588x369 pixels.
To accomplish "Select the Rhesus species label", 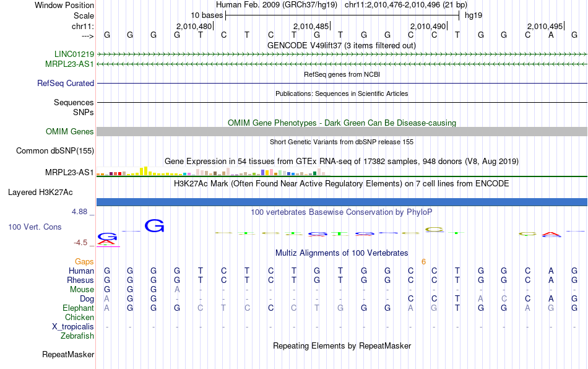I will [80, 280].
